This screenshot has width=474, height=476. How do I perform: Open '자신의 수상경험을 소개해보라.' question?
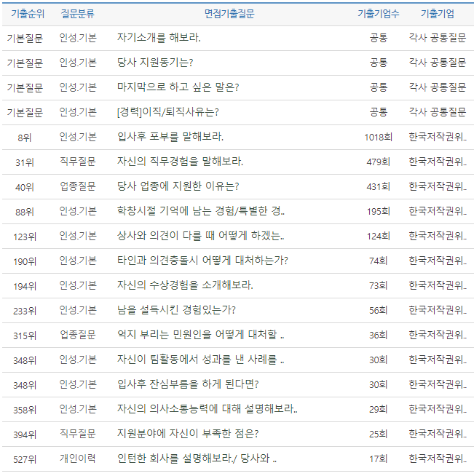pos(185,285)
